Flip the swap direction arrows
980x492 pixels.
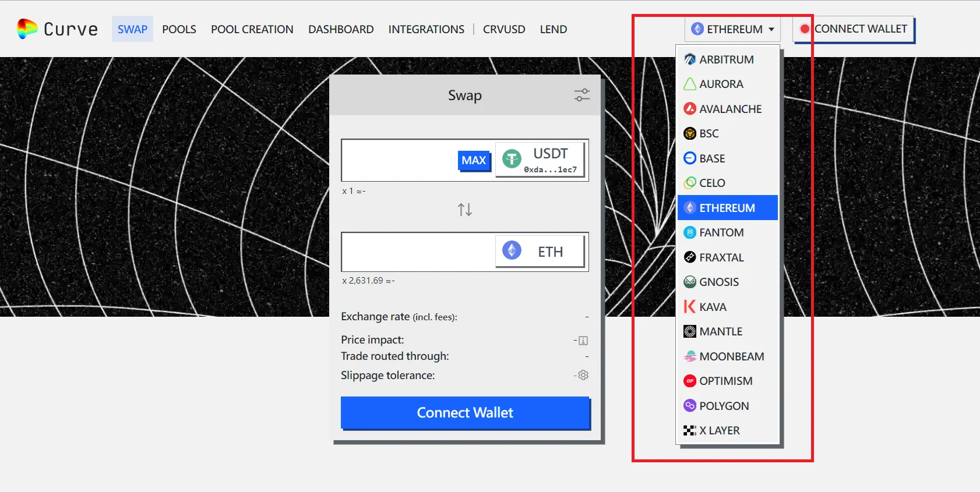click(464, 210)
